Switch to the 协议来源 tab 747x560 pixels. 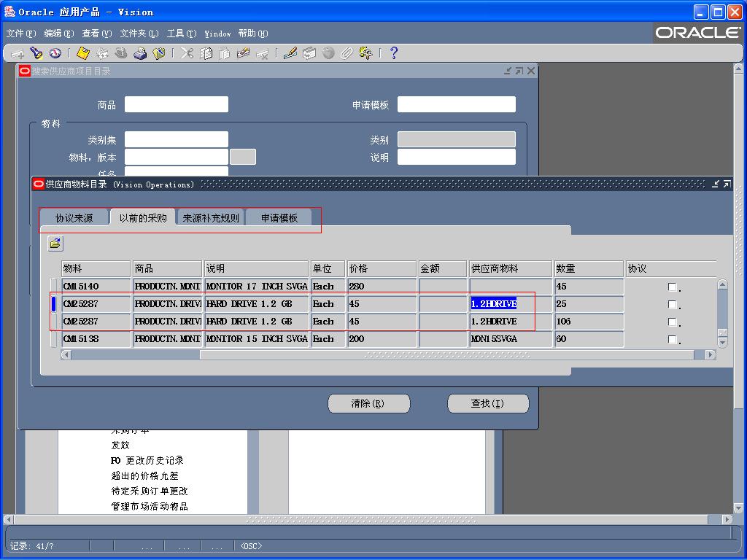(74, 218)
